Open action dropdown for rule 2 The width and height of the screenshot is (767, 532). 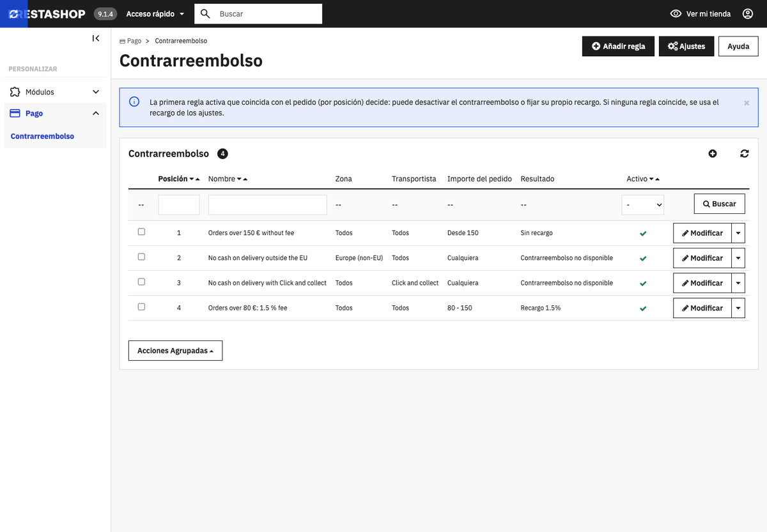coord(739,258)
